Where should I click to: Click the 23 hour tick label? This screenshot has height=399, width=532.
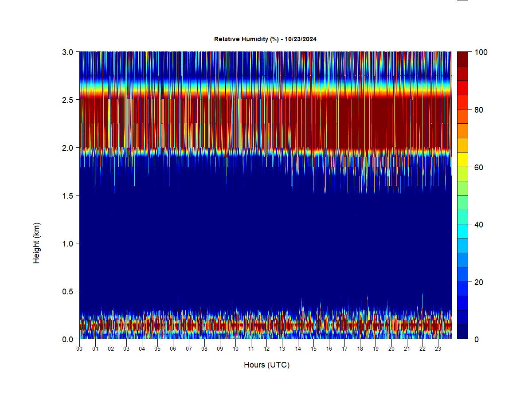(x=438, y=349)
